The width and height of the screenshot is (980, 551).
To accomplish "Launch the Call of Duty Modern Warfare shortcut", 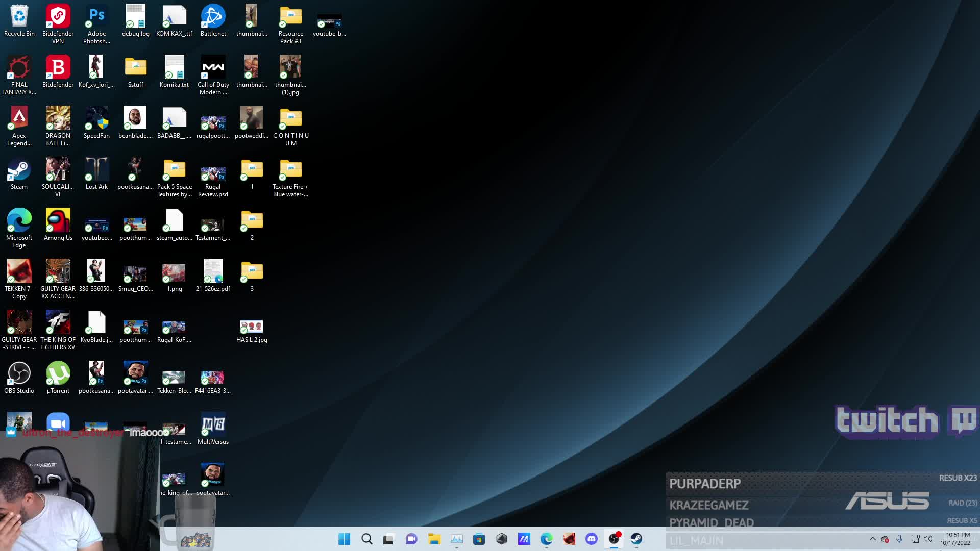I will (213, 76).
